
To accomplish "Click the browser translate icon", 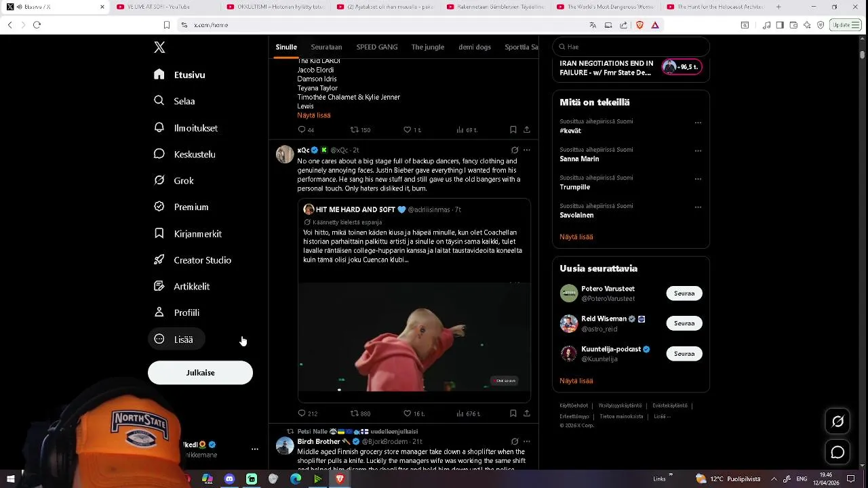I will [593, 25].
